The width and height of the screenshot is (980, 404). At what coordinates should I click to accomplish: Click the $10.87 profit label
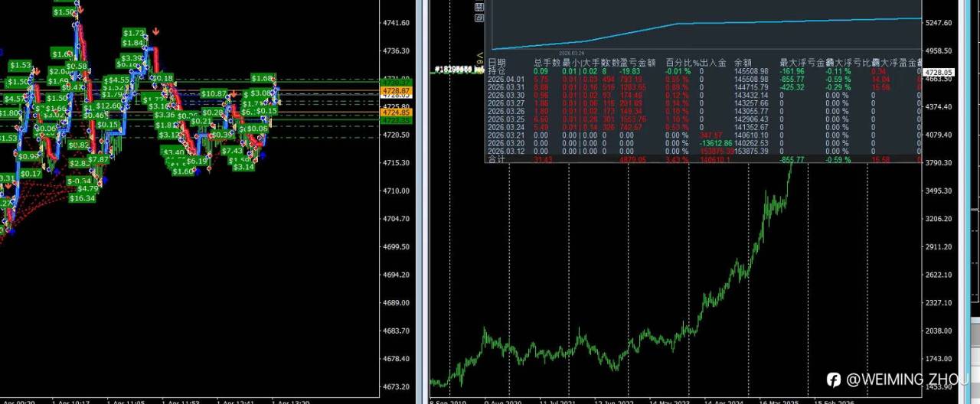(213, 93)
